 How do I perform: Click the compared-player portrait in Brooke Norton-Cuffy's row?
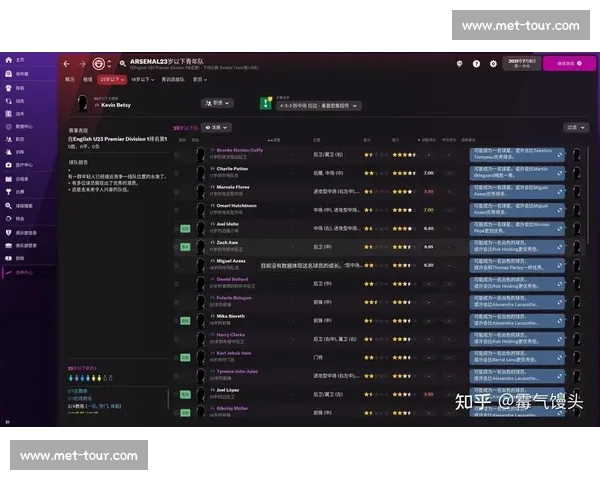coord(576,155)
